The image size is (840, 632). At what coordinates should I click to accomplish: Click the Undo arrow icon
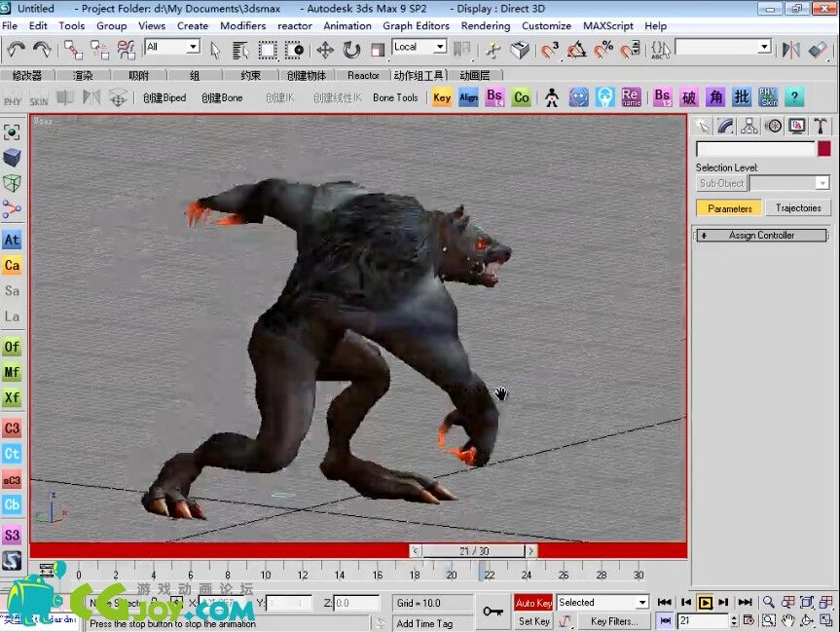pos(17,50)
